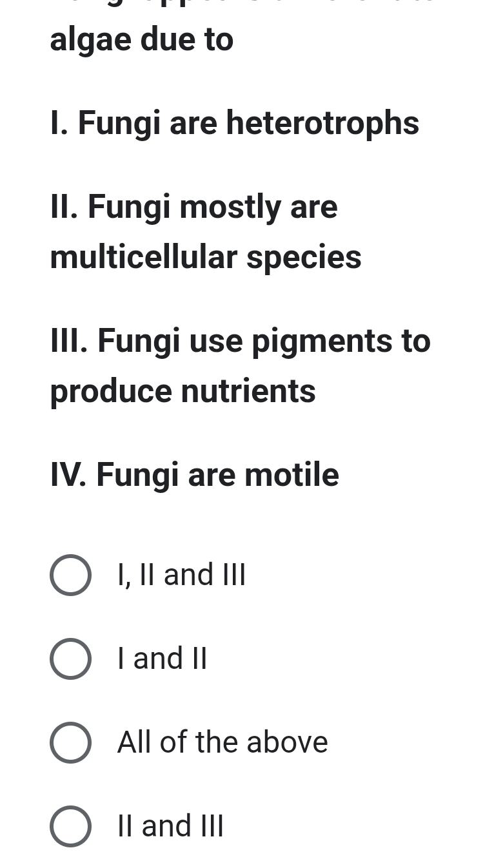Image resolution: width=494 pixels, height=868 pixels.
Task: Click the 'Fungi mostly are' statement line
Action: pos(212,207)
